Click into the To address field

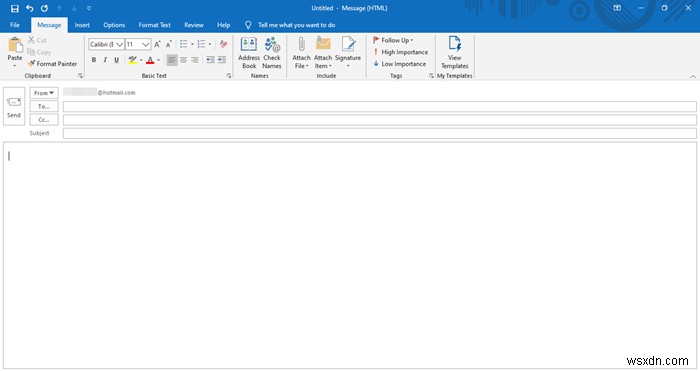click(379, 106)
